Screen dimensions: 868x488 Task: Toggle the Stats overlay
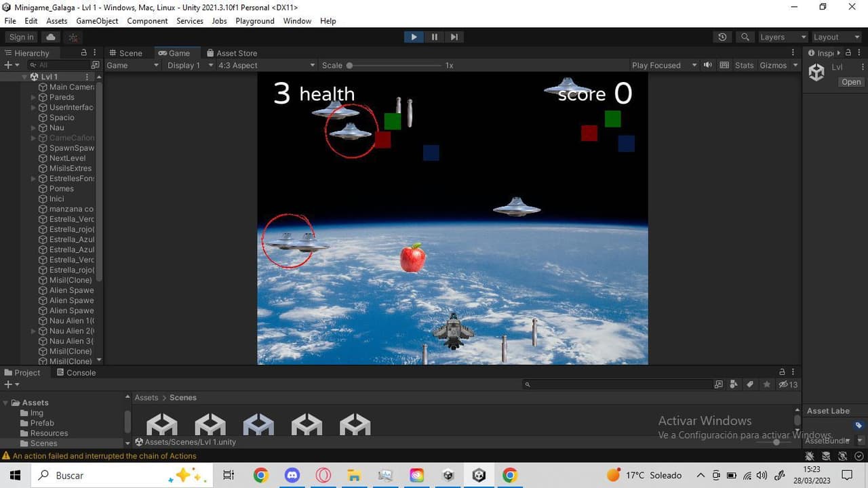[x=744, y=65]
